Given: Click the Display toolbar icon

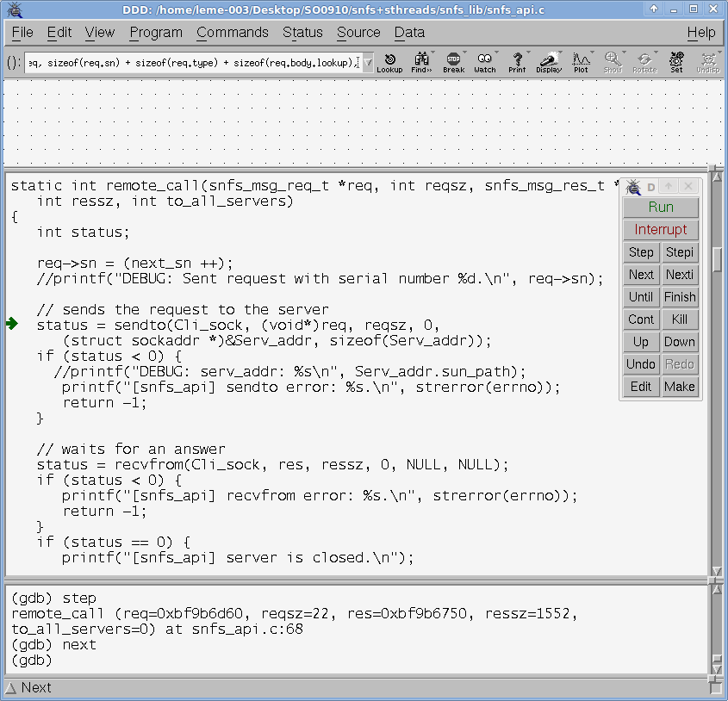Looking at the screenshot, I should coord(549,63).
